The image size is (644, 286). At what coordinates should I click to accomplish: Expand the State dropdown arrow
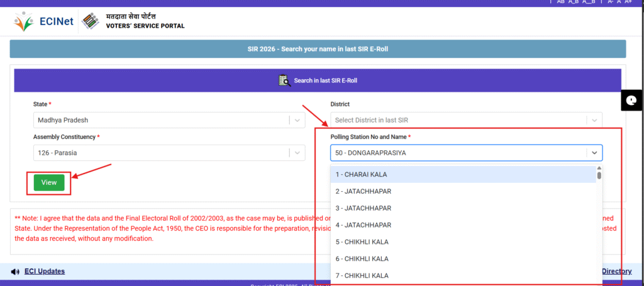click(x=296, y=120)
